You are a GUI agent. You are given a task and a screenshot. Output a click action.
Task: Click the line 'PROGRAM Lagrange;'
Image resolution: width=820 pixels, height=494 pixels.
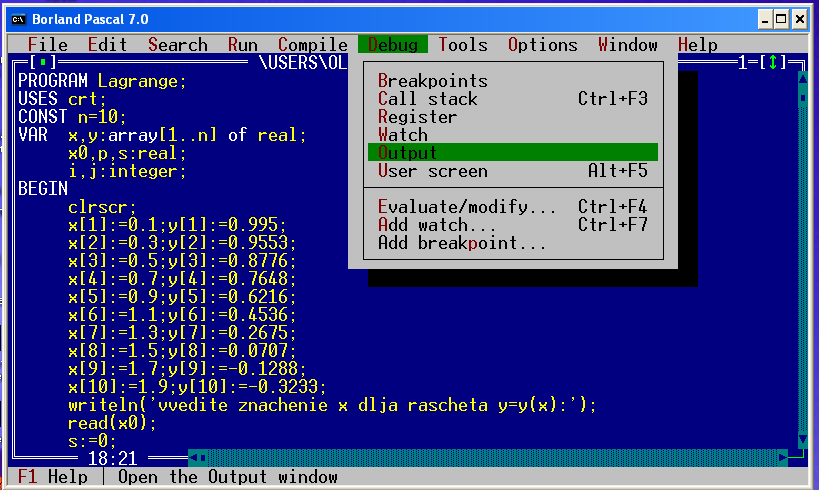(102, 81)
